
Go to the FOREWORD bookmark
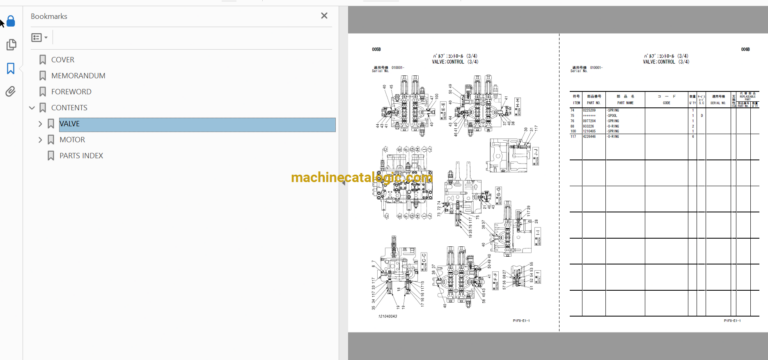click(x=71, y=92)
